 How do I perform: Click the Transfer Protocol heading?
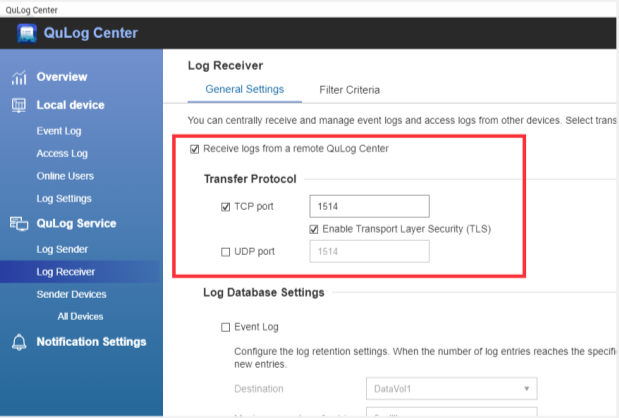tap(250, 179)
